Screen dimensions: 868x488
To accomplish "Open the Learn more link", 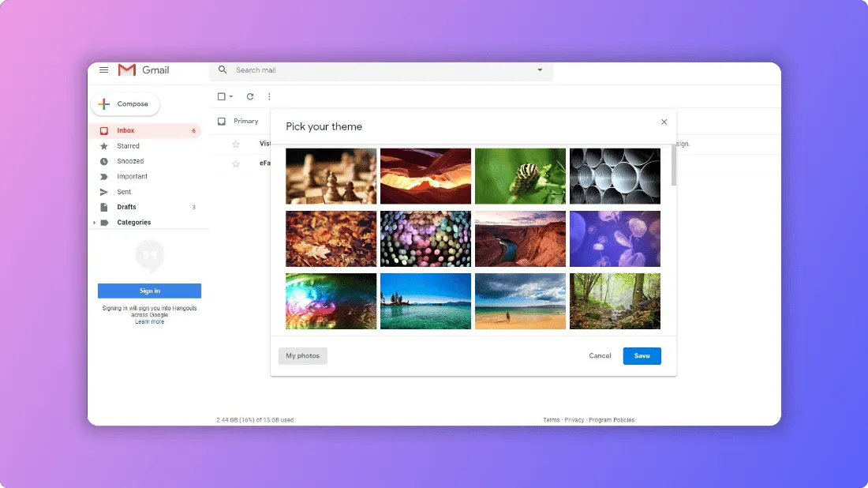I will 149,322.
